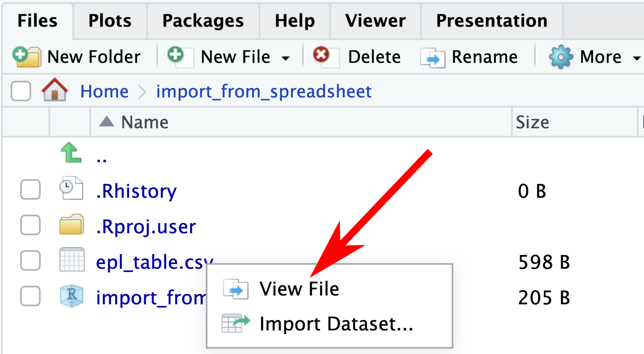Click the More gear icon

[x=561, y=57]
